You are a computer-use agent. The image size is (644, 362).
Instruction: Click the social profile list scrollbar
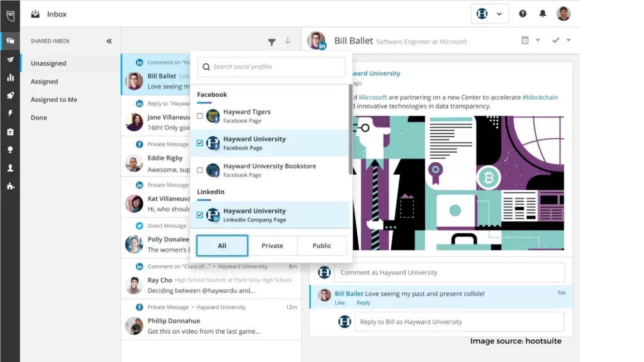coord(350,129)
